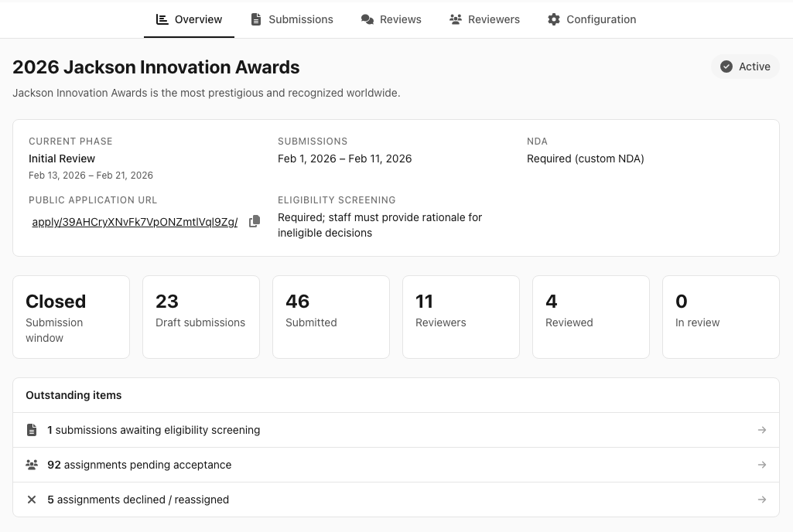The width and height of the screenshot is (793, 532).
Task: Open the apply/39AHCryXNvFk7VpONZmtlVql9Zg/ link
Action: point(135,222)
